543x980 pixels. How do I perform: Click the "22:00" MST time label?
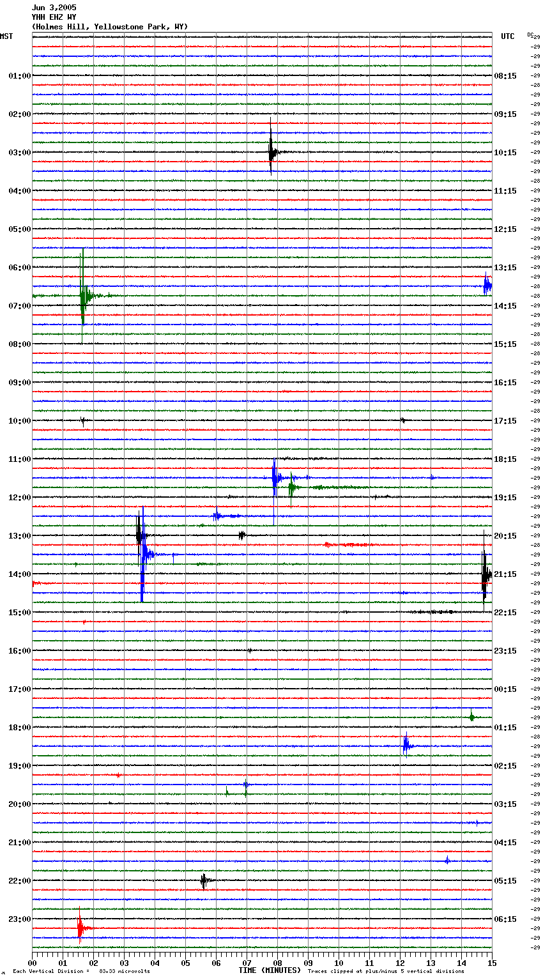20,881
